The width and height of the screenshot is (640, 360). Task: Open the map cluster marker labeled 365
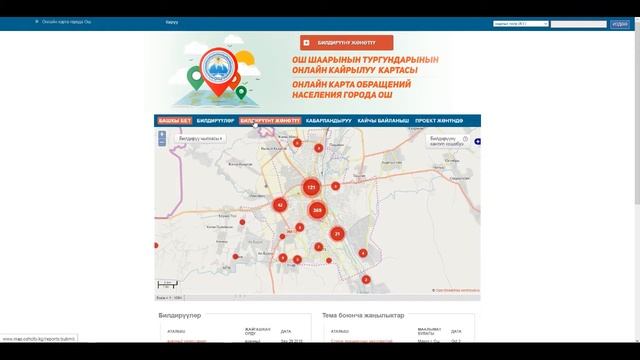point(317,211)
